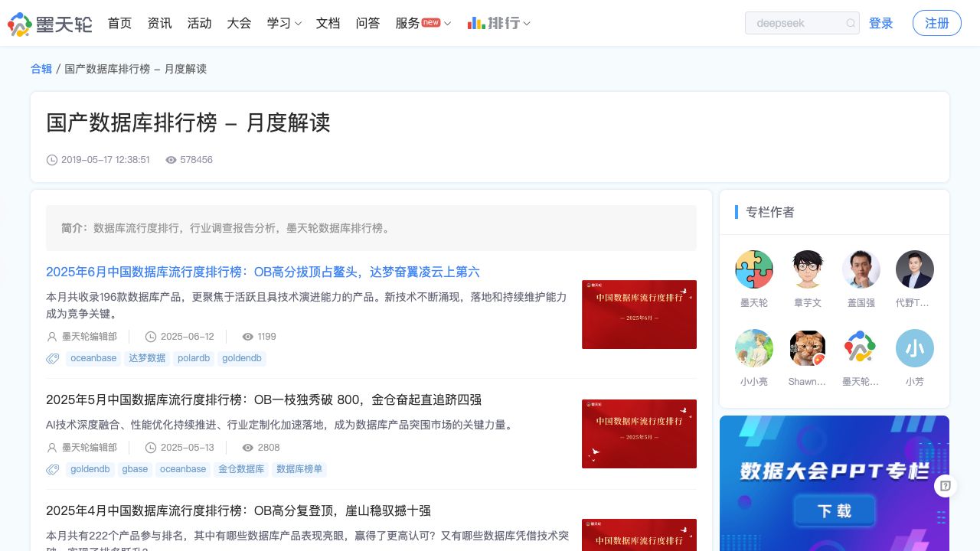The image size is (980, 551).
Task: Click the eye icon next to 578456
Action: (x=171, y=160)
